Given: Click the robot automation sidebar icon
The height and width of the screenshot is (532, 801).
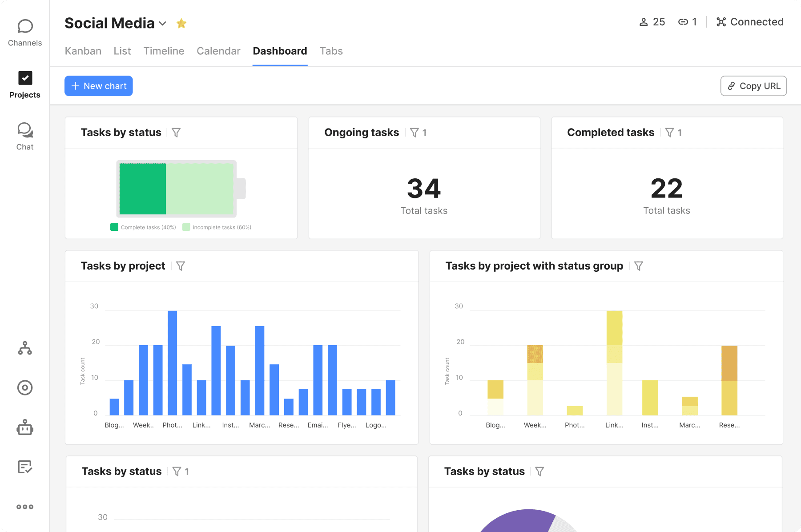Looking at the screenshot, I should [x=25, y=427].
